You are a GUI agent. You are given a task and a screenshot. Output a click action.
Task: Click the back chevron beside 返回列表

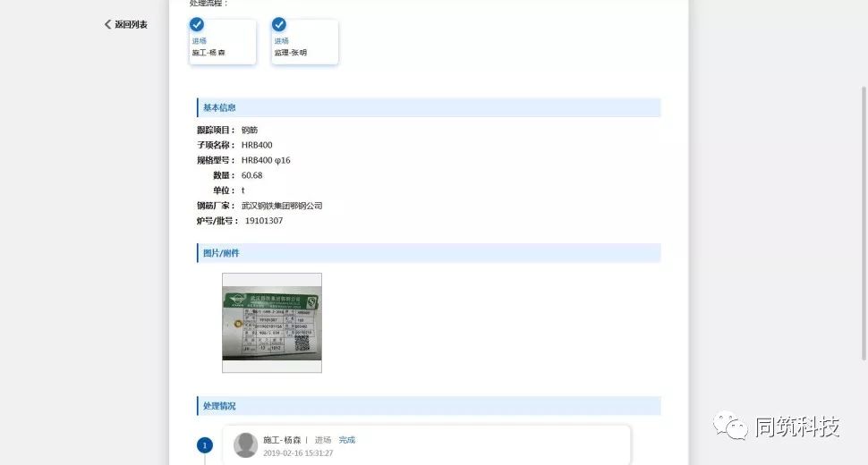coord(107,24)
